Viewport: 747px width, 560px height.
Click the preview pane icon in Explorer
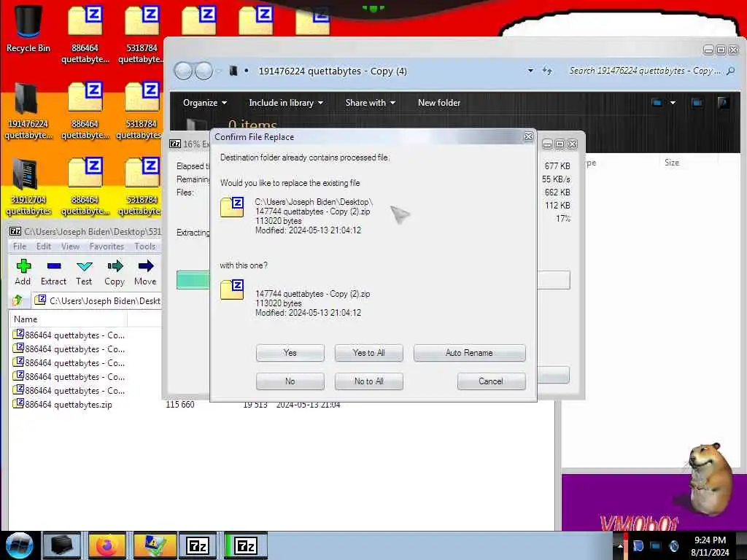click(697, 102)
